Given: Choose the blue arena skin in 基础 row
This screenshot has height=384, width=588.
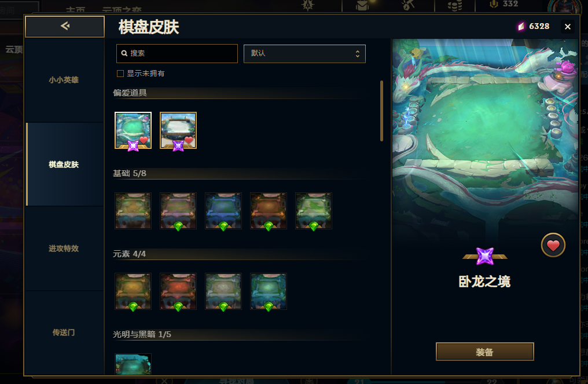Looking at the screenshot, I should tap(223, 211).
